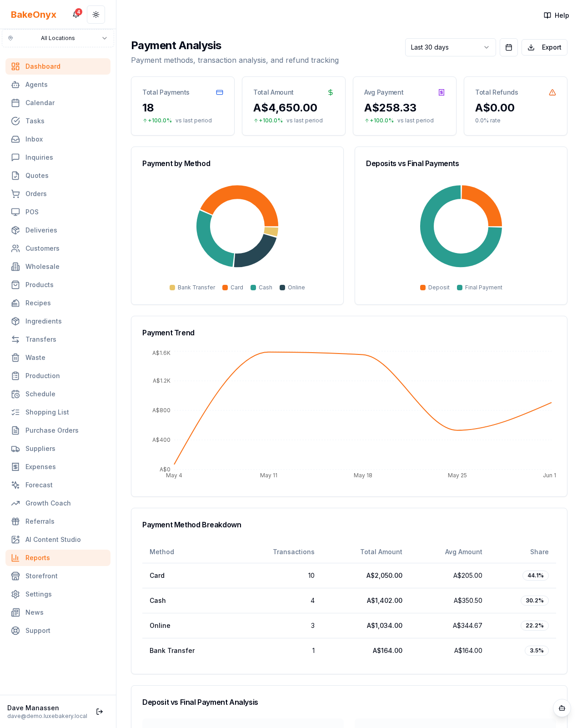Screen dimensions: 582x728
Task: Click the POS monitor icon
Action: (15, 212)
